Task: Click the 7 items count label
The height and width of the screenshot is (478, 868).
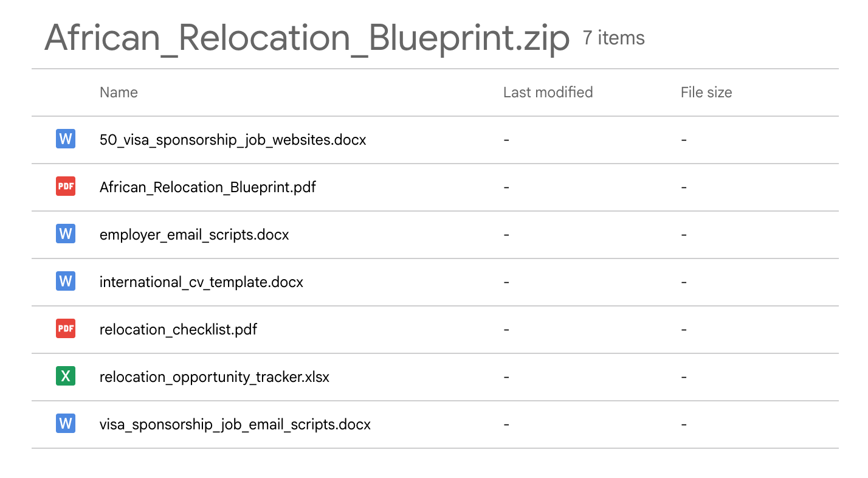Action: [613, 38]
